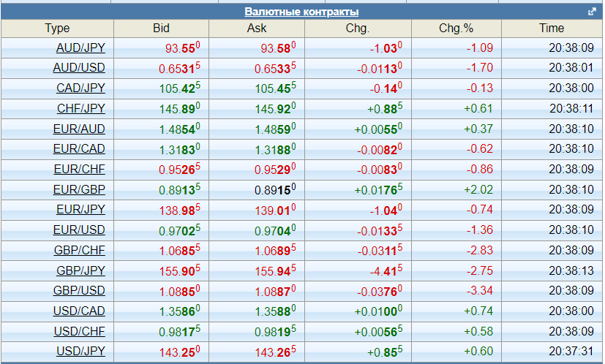Click the expand widget icon in header
This screenshot has width=605, height=364.
coord(592,12)
